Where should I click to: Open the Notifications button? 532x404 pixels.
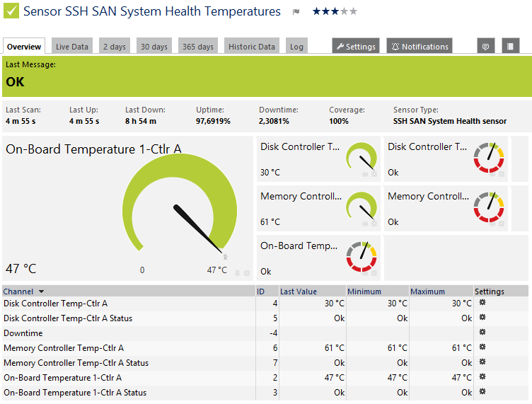[420, 46]
